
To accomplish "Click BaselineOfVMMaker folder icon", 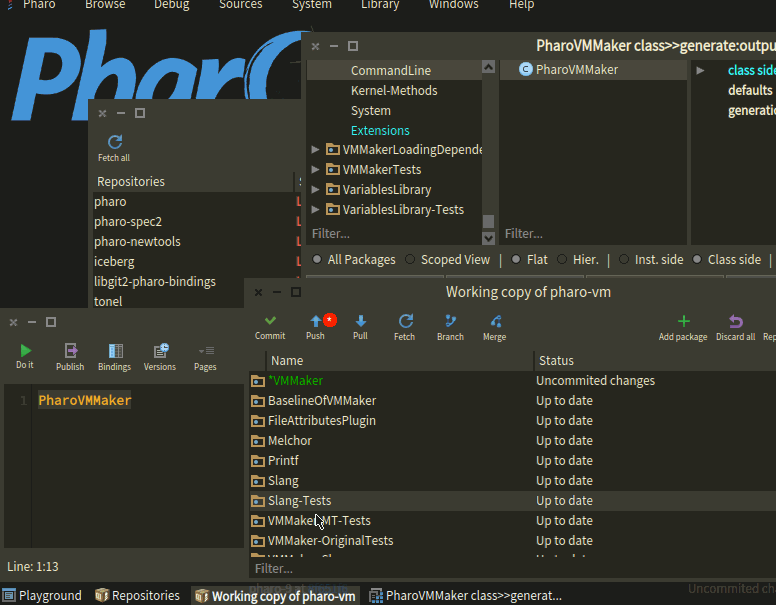I will tap(258, 401).
